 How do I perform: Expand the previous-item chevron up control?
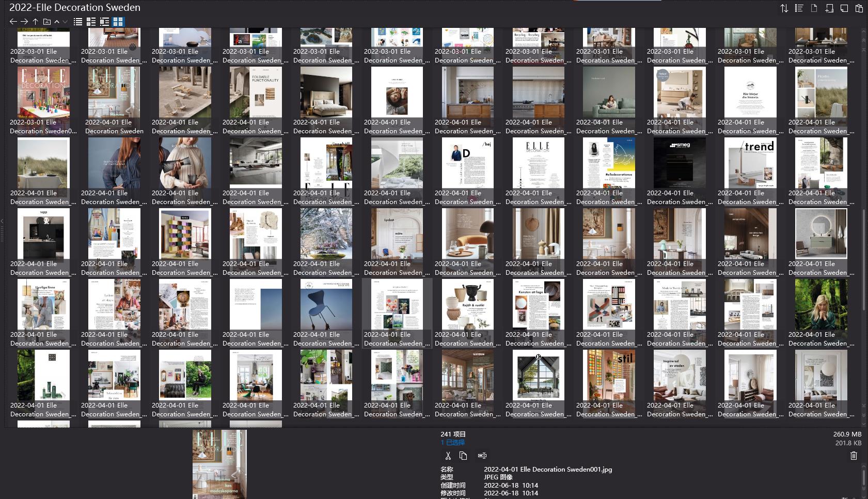click(56, 22)
